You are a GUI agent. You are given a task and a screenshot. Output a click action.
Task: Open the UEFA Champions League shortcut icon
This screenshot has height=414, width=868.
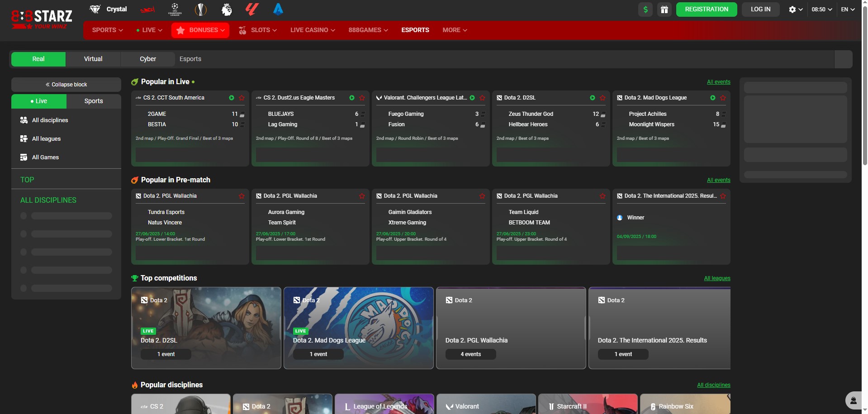click(175, 9)
